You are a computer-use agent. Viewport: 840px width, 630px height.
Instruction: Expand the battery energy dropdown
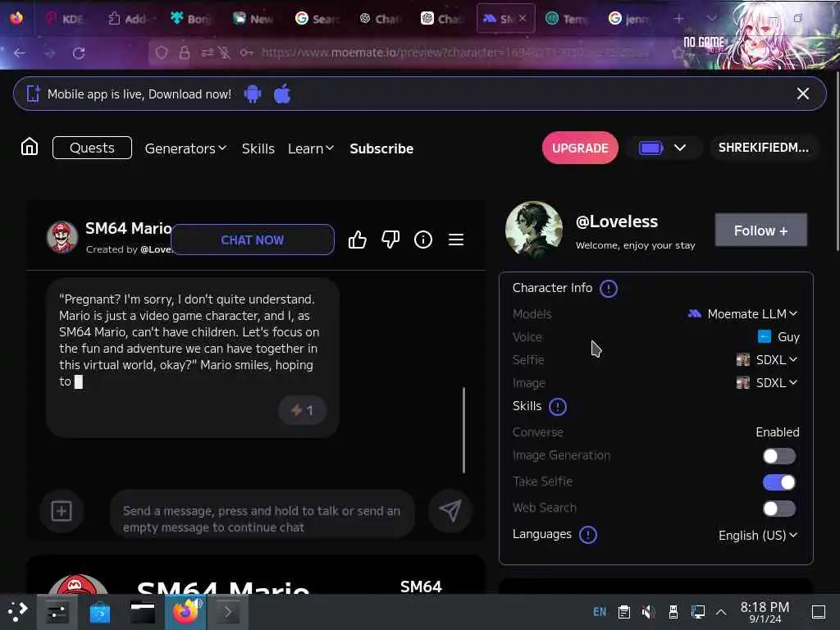tap(680, 148)
